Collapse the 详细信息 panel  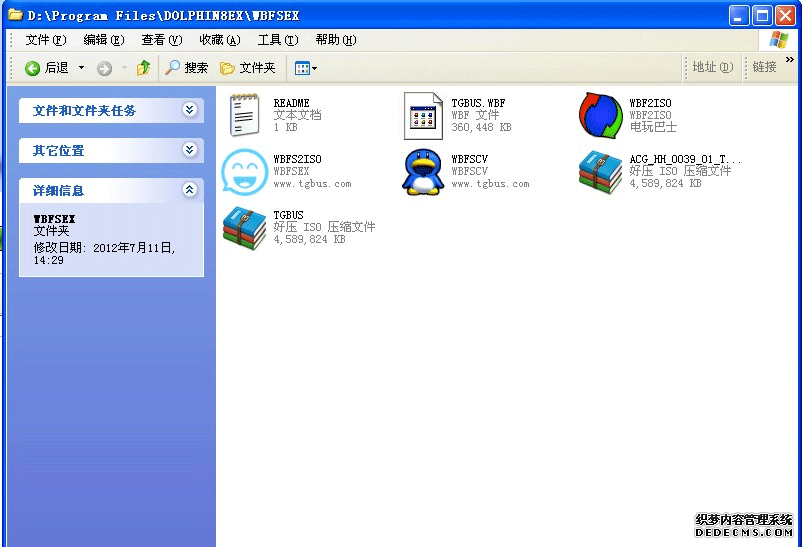point(190,190)
